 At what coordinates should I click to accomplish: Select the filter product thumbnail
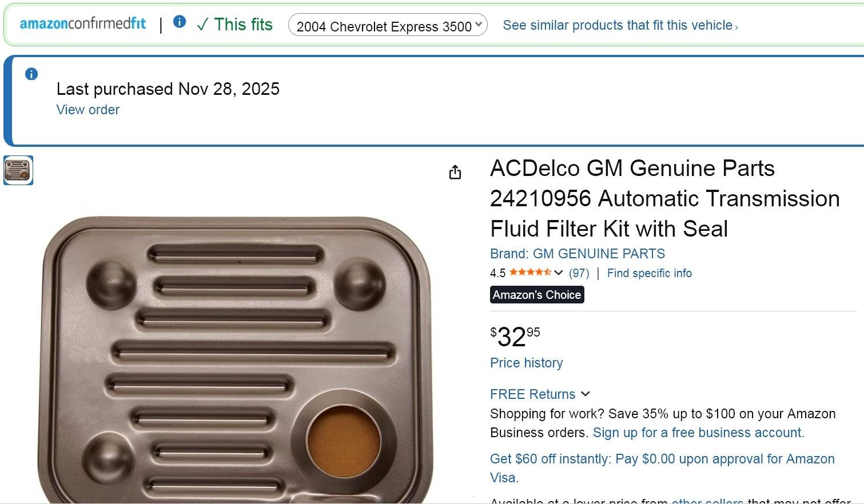18,170
